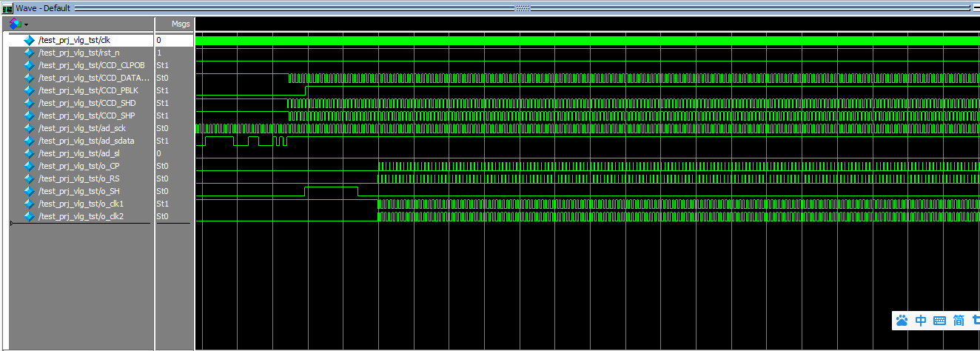Open the signal display format dropdown arrow
This screenshot has height=351, width=980.
point(26,24)
